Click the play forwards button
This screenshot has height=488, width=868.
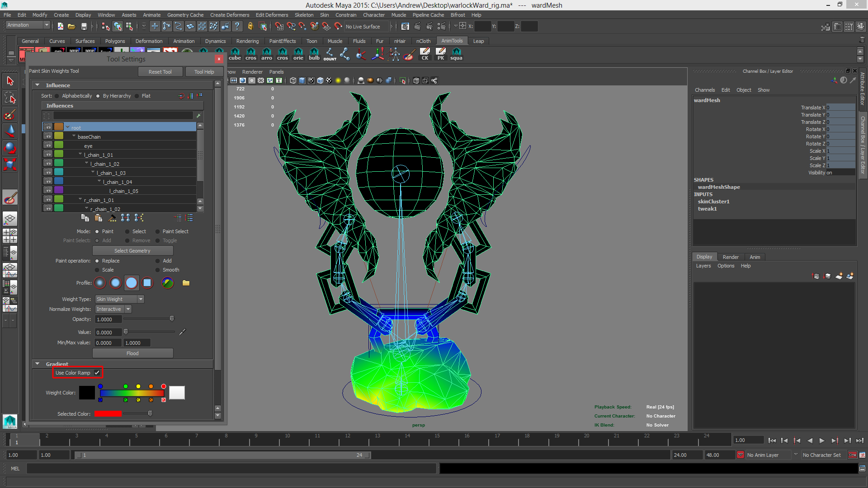[822, 441]
